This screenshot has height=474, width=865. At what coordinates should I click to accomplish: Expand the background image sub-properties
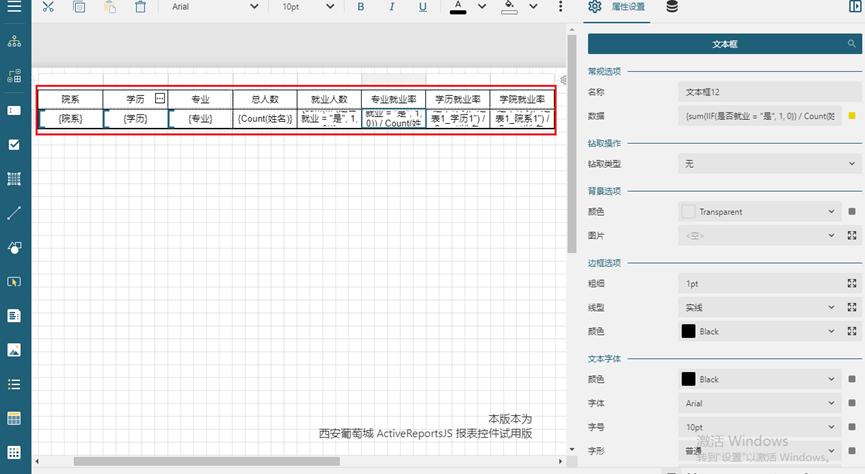pos(852,236)
